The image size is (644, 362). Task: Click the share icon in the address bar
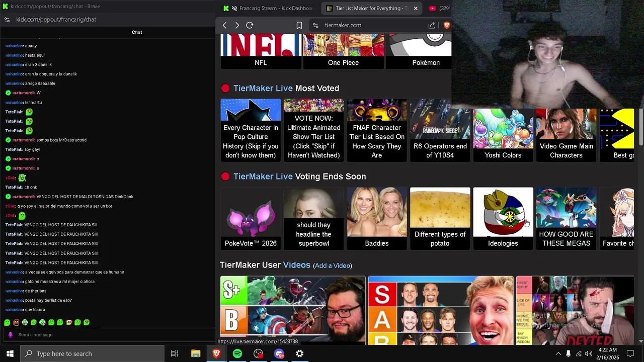click(x=432, y=25)
